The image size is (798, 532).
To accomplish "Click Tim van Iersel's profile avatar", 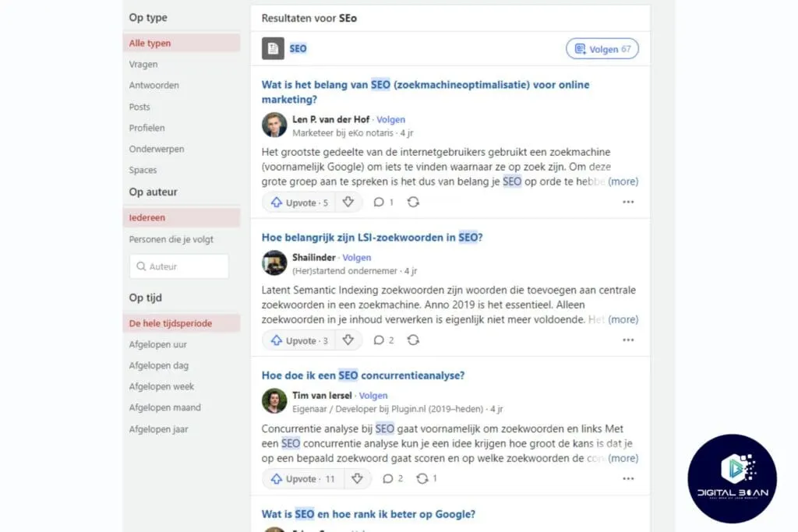I will (274, 401).
